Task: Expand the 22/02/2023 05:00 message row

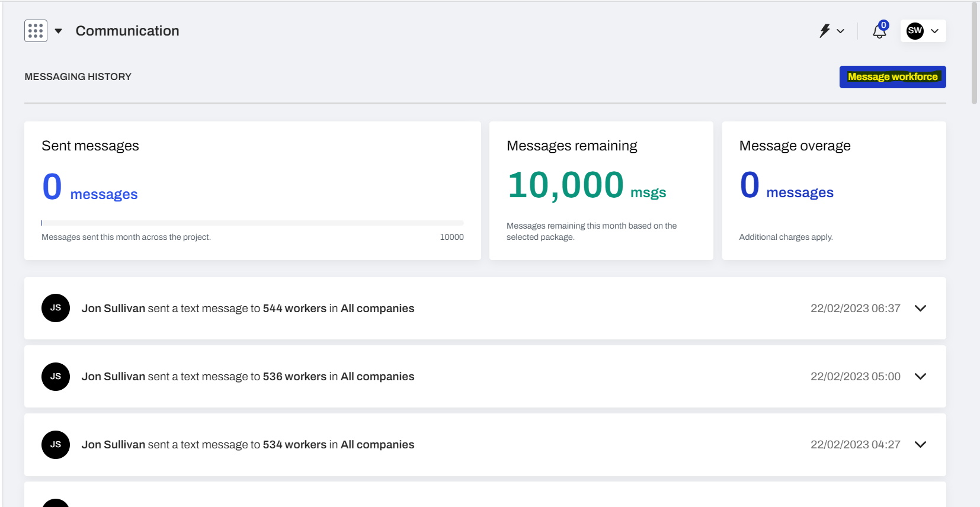Action: click(920, 376)
